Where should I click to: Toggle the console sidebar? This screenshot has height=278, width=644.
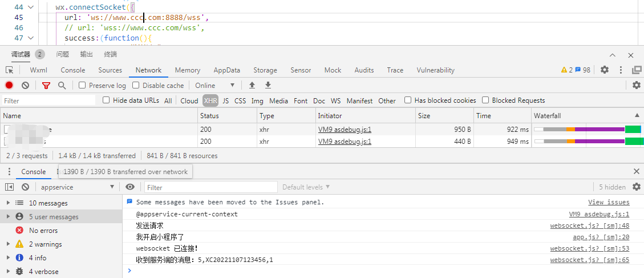[9, 187]
